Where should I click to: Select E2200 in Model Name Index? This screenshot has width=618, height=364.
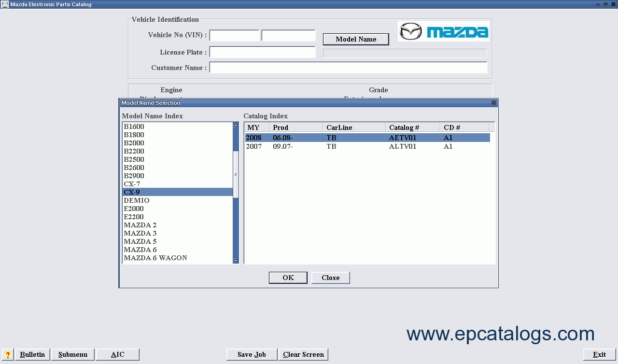pos(178,217)
